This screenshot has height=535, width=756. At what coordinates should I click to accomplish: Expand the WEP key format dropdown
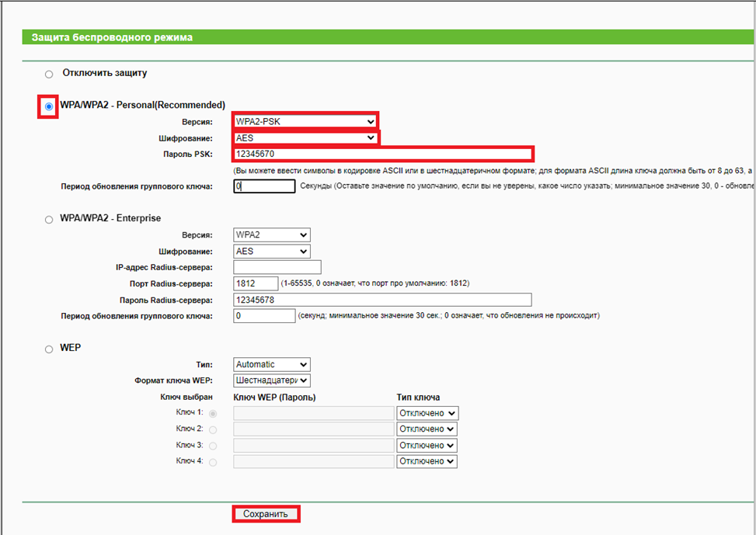click(x=271, y=380)
